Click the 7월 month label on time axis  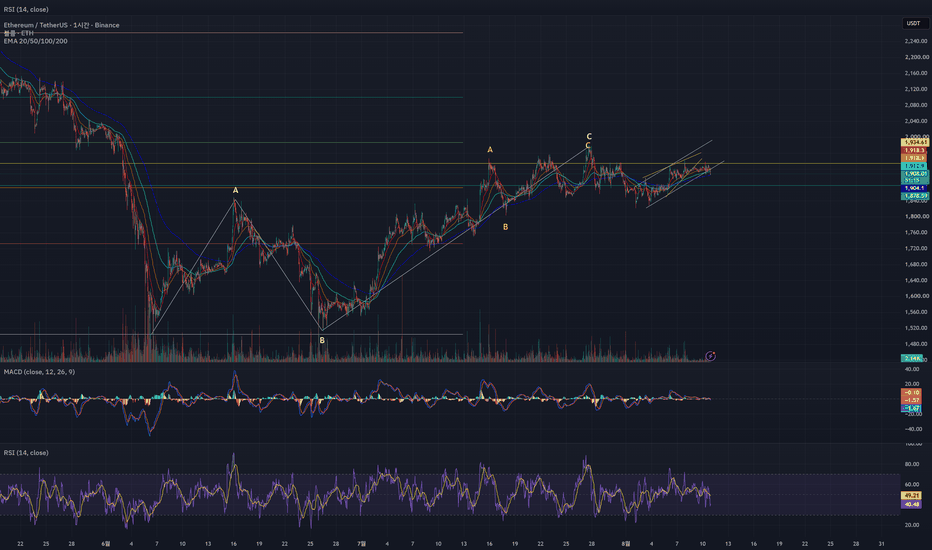point(361,543)
